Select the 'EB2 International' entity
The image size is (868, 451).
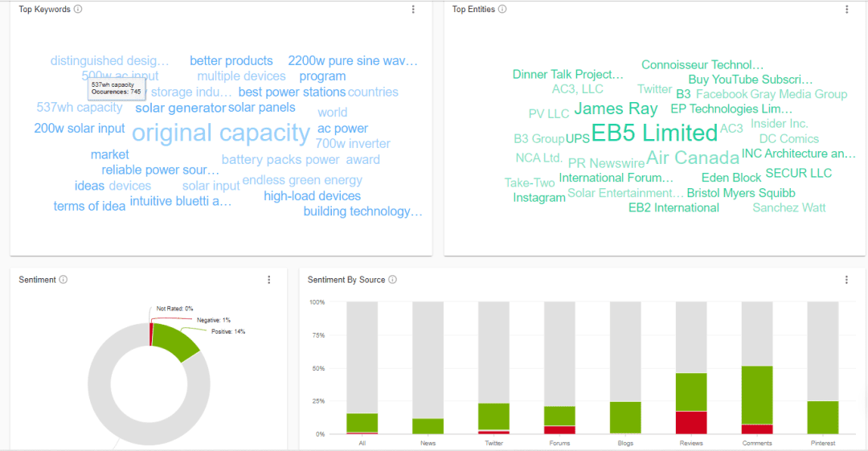click(674, 207)
